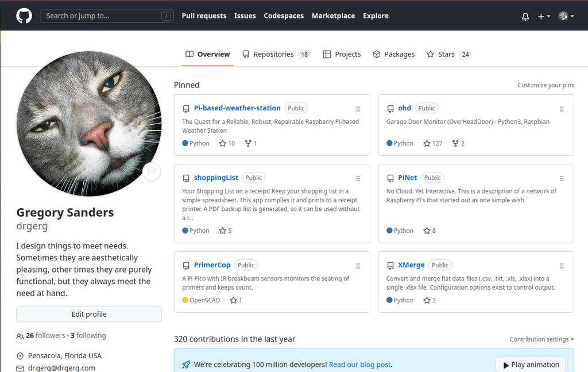Click the blue Python dot on XMerge
Image resolution: width=588 pixels, height=372 pixels.
389,300
